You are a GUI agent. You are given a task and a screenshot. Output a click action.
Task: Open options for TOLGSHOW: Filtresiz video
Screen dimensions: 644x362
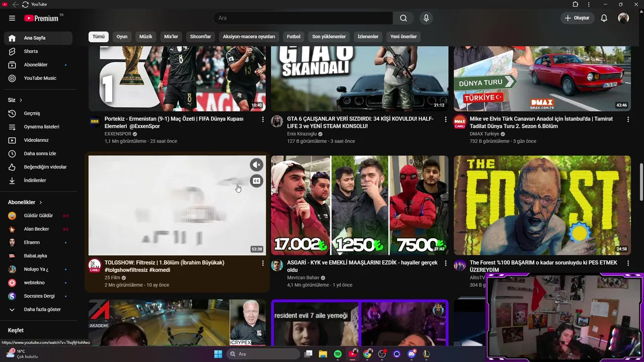point(263,263)
